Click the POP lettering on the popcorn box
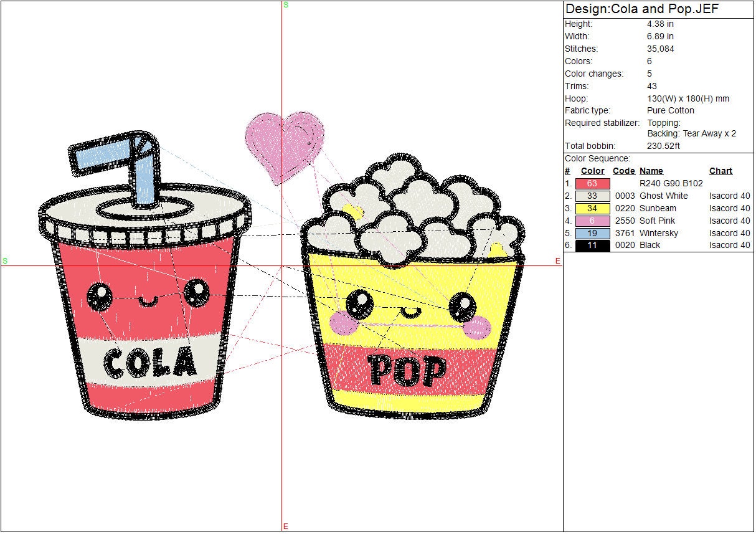 click(407, 370)
